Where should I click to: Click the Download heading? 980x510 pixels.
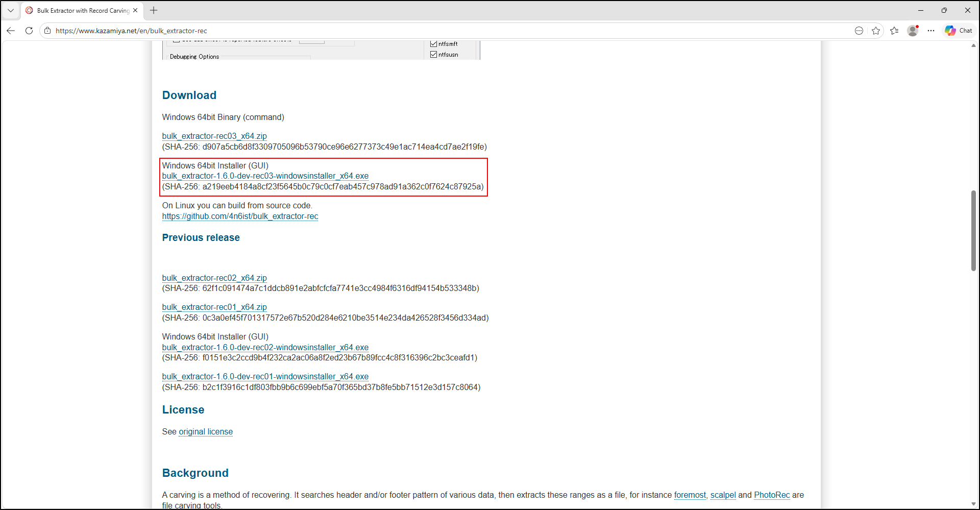[189, 95]
